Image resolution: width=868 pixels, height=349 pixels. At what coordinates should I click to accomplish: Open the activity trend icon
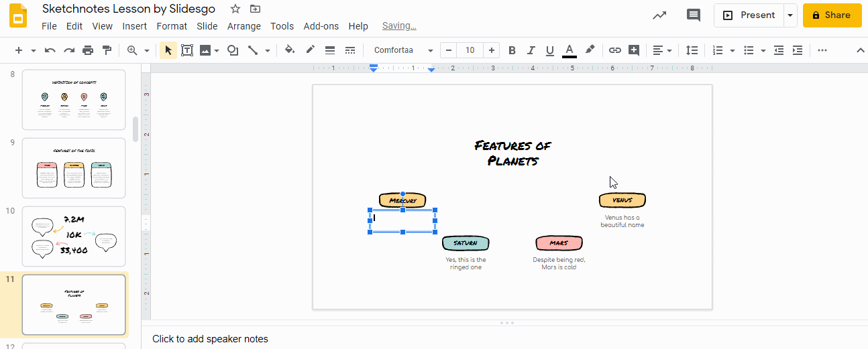660,15
